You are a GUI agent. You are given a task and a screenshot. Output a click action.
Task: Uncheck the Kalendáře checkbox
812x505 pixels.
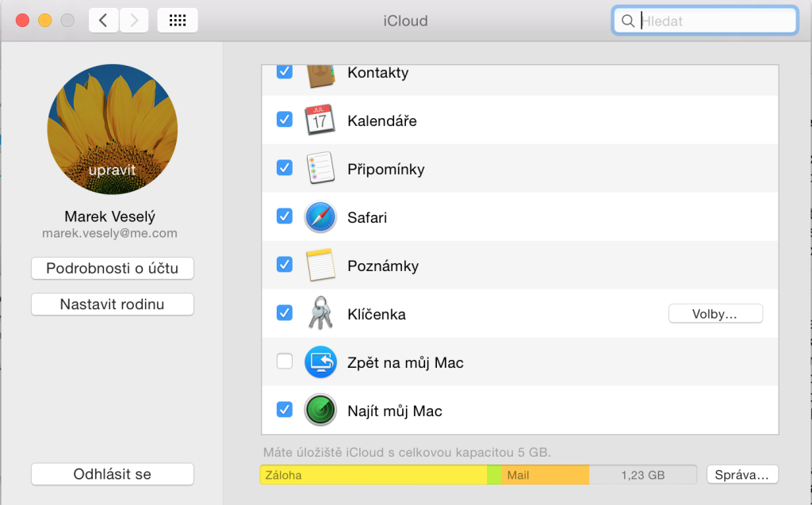285,120
